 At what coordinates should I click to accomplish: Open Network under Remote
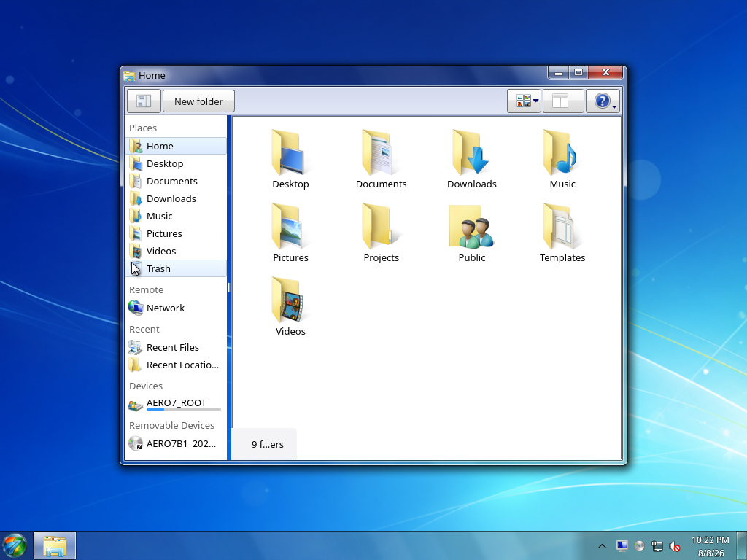click(176, 308)
